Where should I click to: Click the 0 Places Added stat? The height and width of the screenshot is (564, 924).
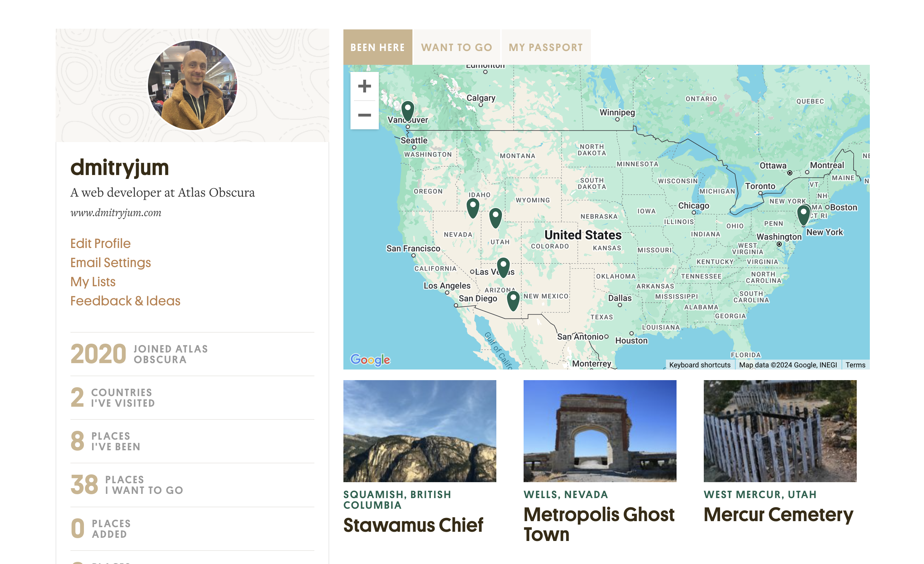coord(101,528)
